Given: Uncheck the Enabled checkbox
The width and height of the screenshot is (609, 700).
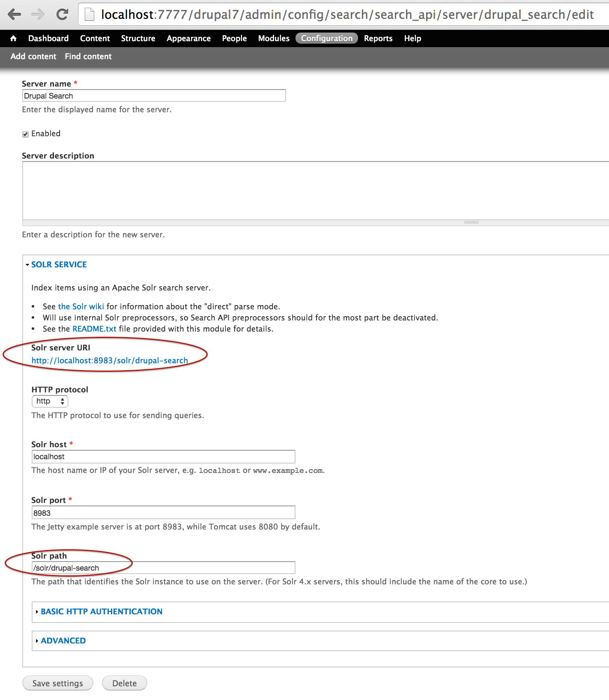Looking at the screenshot, I should pos(25,134).
